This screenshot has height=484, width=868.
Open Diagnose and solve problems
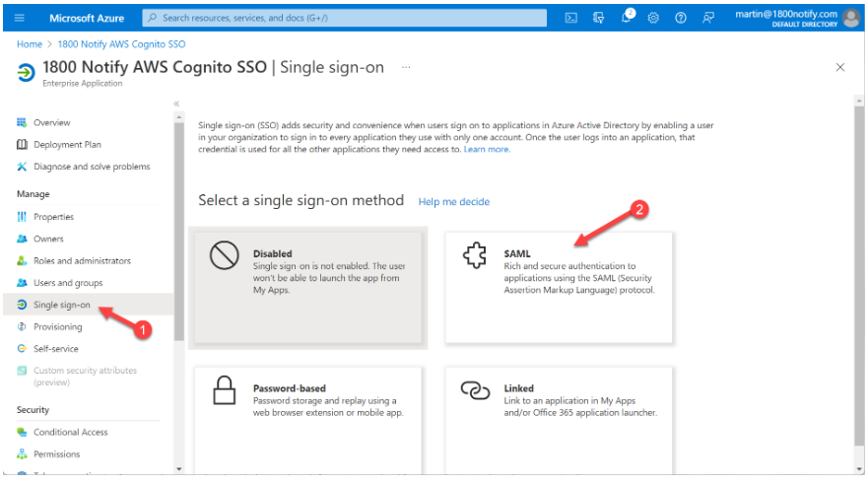tap(92, 167)
